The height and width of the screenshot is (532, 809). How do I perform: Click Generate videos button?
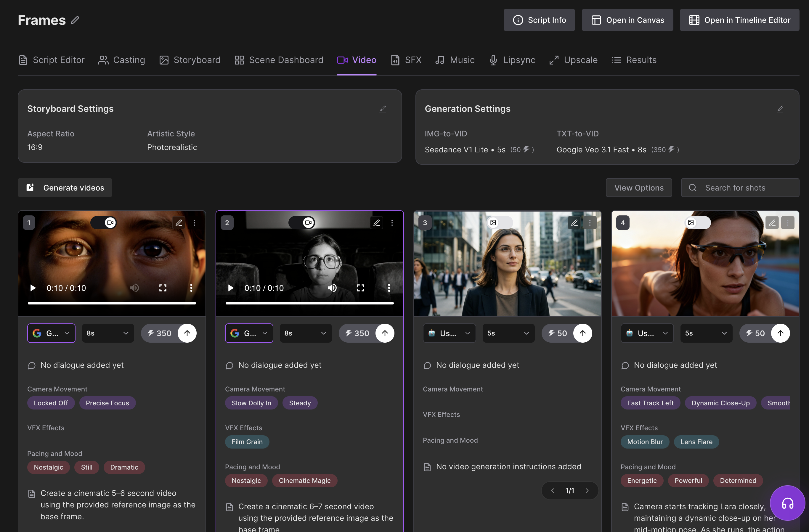65,188
